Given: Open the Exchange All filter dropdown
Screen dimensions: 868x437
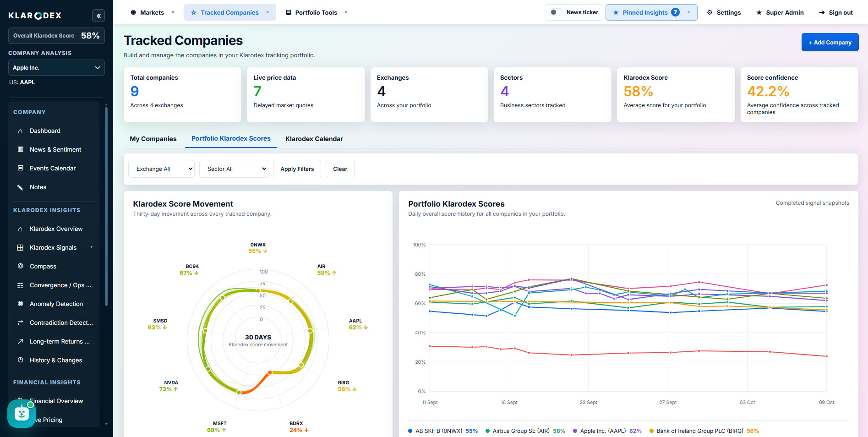Looking at the screenshot, I should pyautogui.click(x=161, y=169).
